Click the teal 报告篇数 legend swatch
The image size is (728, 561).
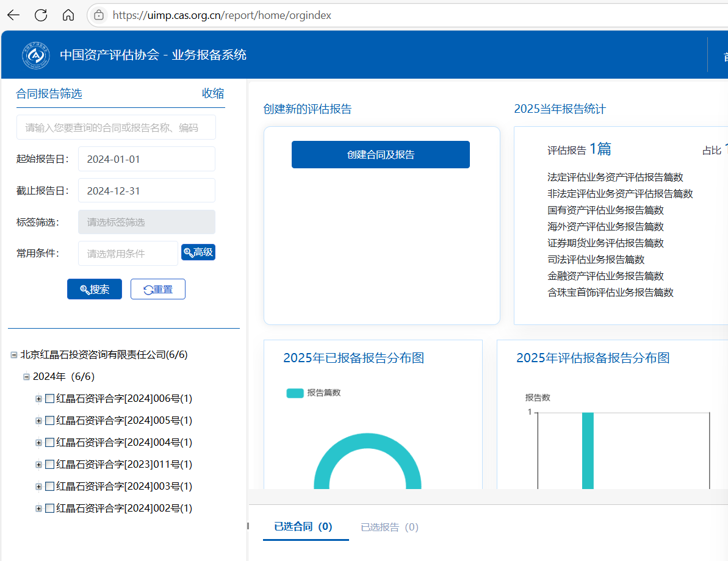coord(295,393)
